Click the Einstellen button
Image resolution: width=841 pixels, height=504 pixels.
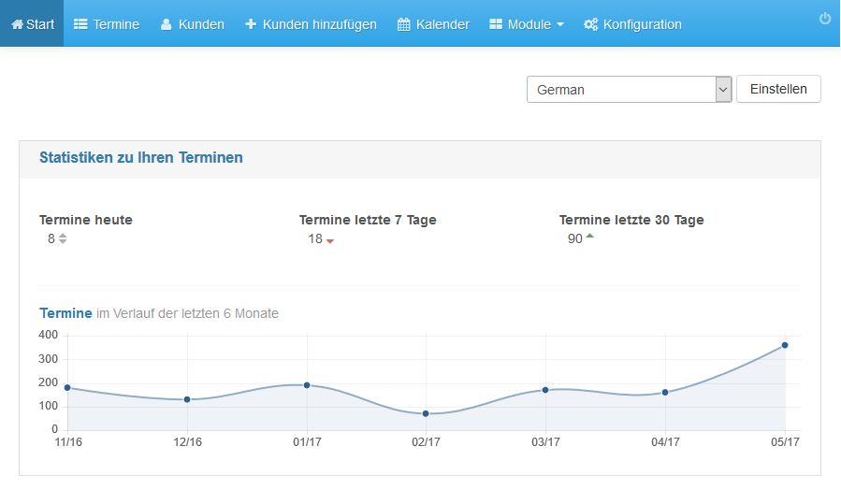tap(778, 89)
